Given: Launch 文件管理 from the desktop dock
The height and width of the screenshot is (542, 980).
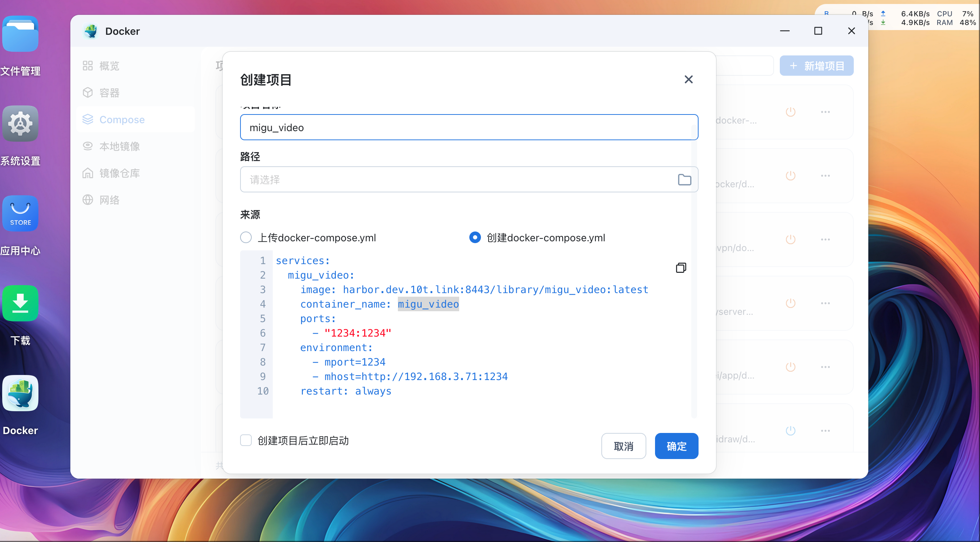Looking at the screenshot, I should (20, 33).
